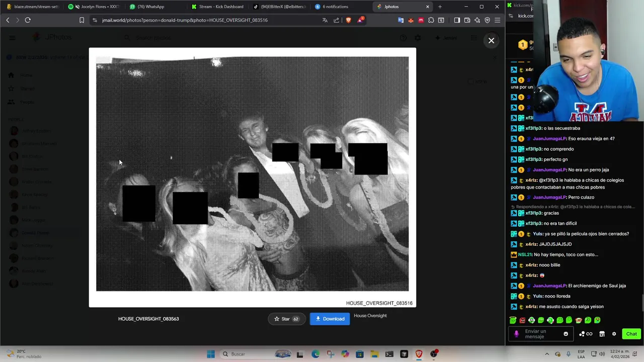Open Microsoft Store from the taskbar
The width and height of the screenshot is (644, 362).
point(360,354)
